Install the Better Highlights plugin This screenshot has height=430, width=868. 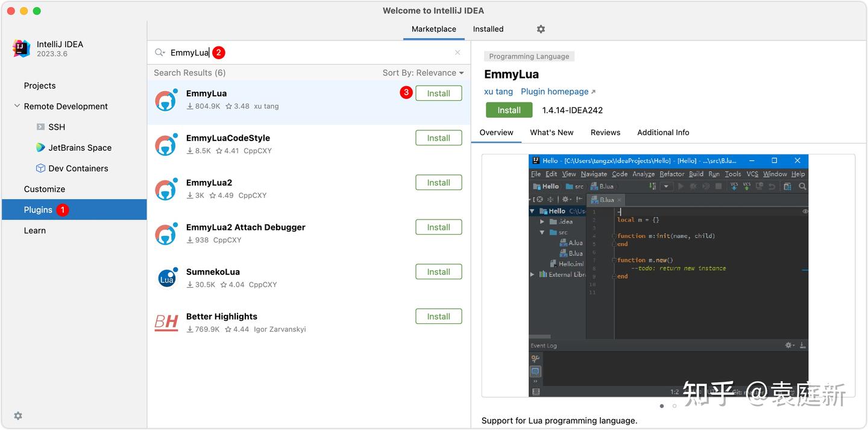click(x=439, y=317)
